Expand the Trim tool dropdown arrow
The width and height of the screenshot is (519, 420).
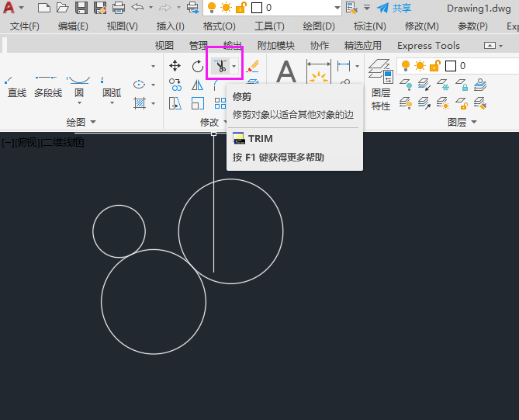(234, 66)
